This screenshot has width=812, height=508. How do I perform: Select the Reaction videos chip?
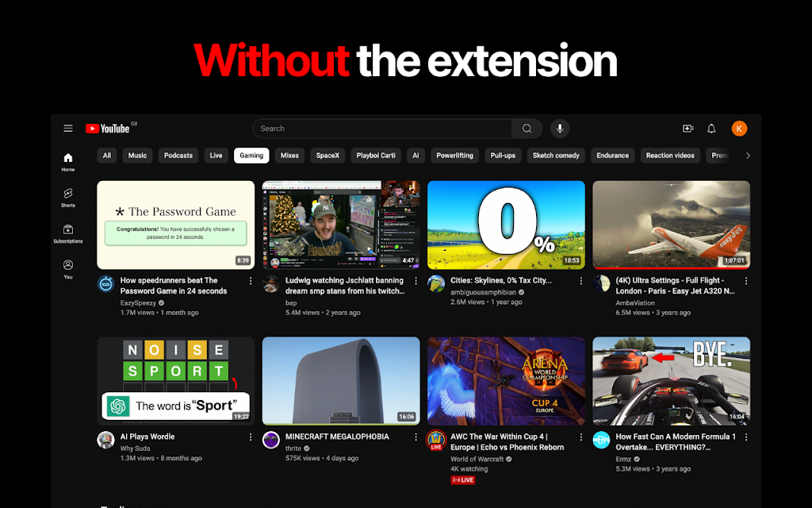pos(670,156)
